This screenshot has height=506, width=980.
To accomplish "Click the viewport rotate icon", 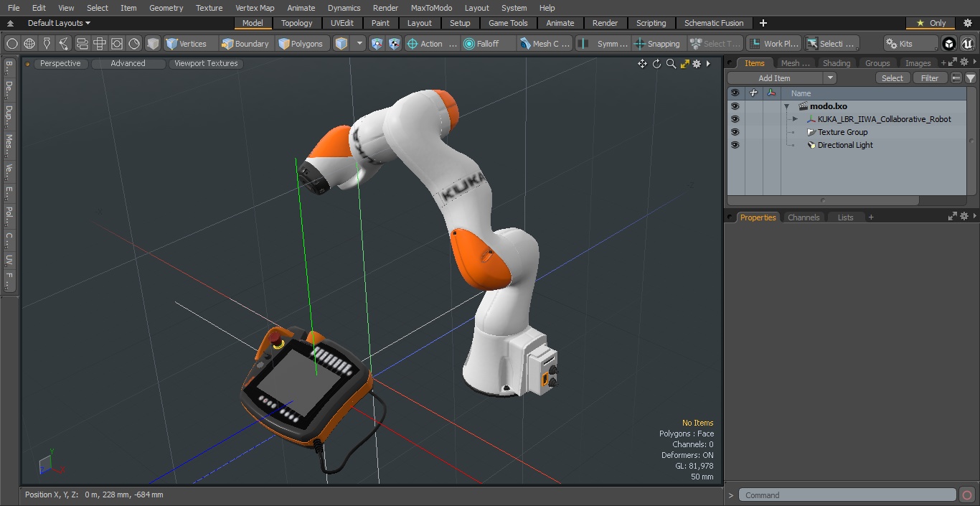I will tap(656, 64).
